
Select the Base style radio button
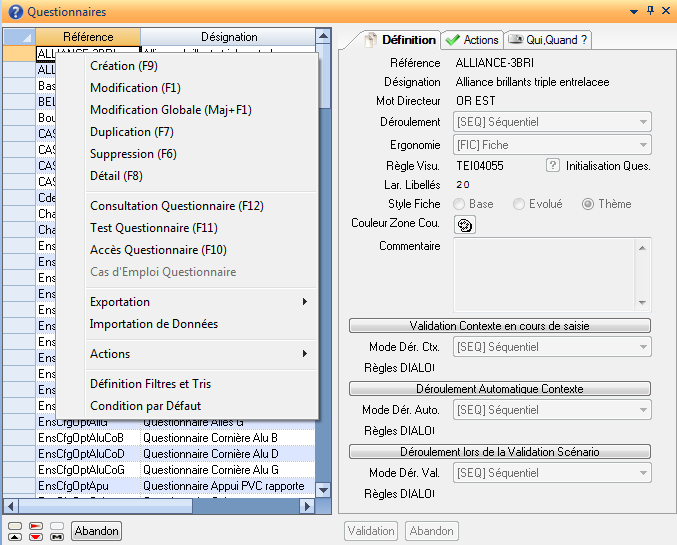pyautogui.click(x=462, y=204)
